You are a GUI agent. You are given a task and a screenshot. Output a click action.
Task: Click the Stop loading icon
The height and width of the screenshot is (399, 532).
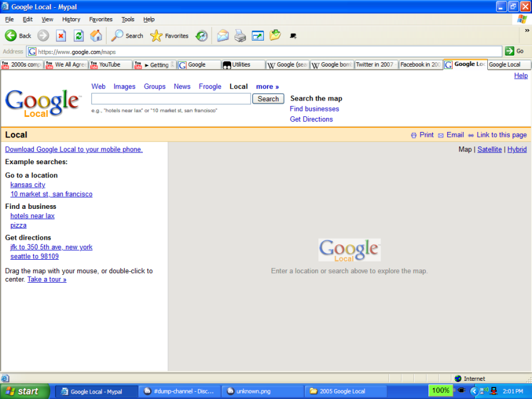61,36
